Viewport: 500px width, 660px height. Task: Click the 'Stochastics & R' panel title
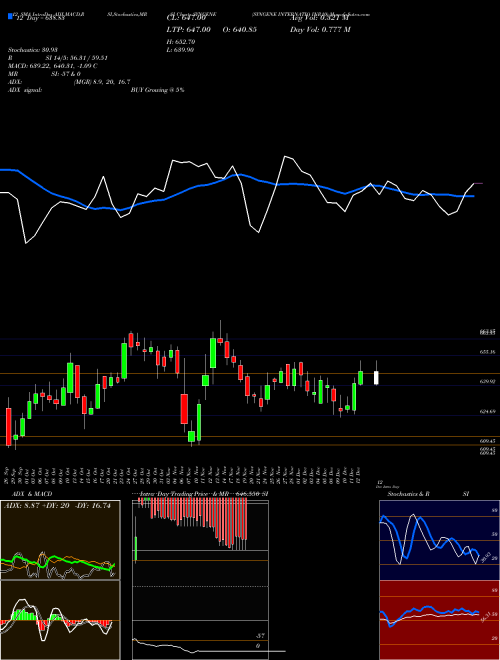coord(409,494)
